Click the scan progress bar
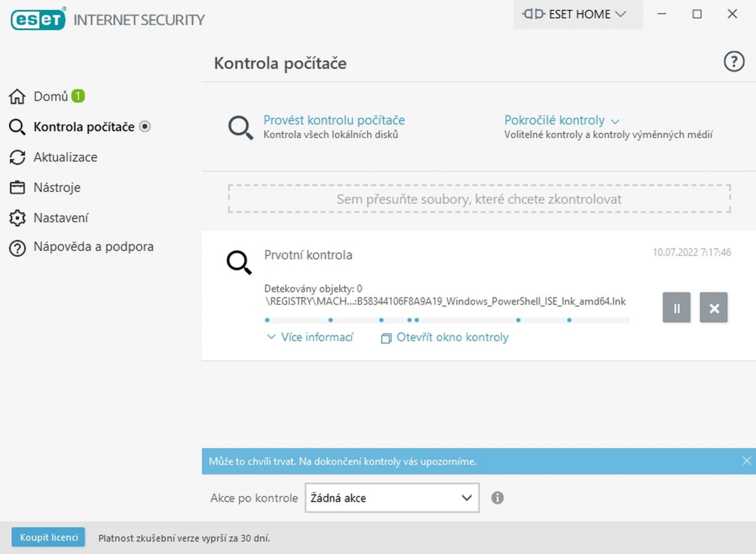 coord(447,320)
